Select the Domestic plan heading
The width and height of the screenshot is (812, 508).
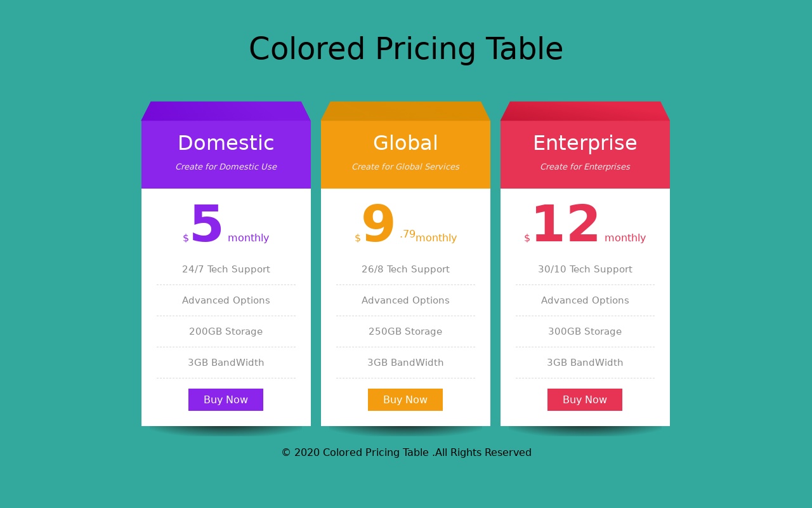(226, 144)
